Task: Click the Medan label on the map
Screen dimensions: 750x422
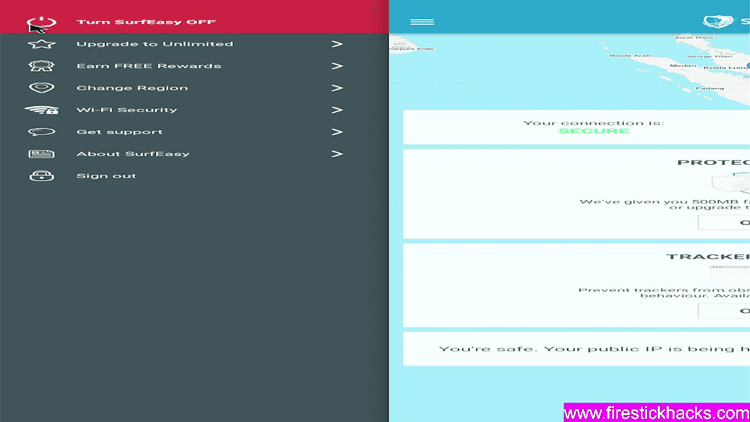Action: click(683, 66)
